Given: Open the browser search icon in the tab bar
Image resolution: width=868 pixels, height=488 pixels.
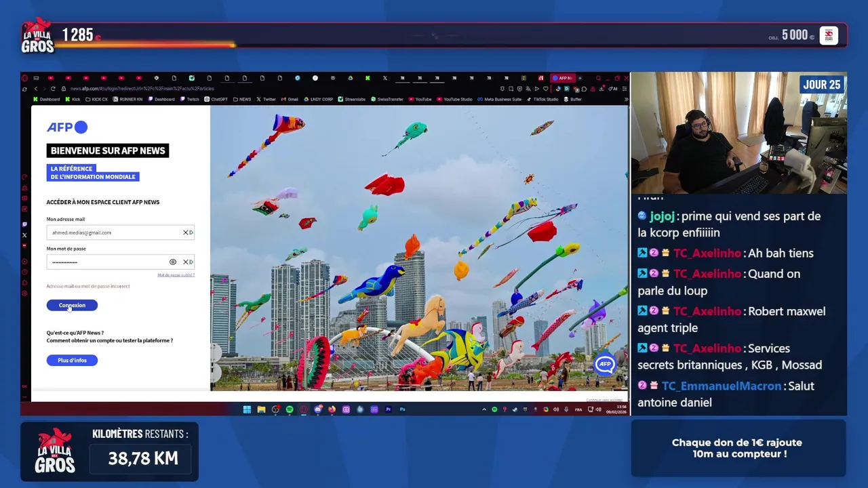Looking at the screenshot, I should click(x=599, y=78).
